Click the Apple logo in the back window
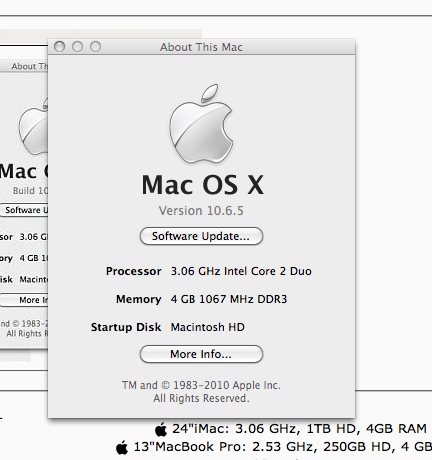Image resolution: width=432 pixels, height=460 pixels. (x=33, y=127)
